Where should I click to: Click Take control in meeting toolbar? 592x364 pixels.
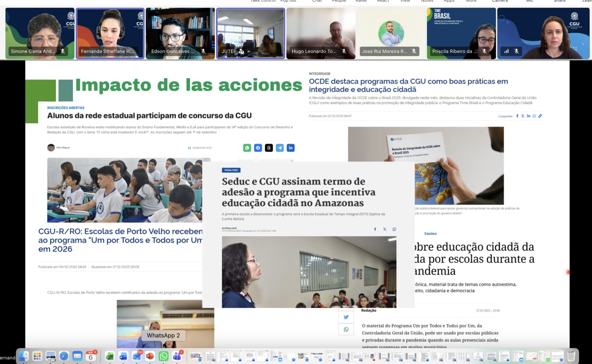pyautogui.click(x=263, y=1)
